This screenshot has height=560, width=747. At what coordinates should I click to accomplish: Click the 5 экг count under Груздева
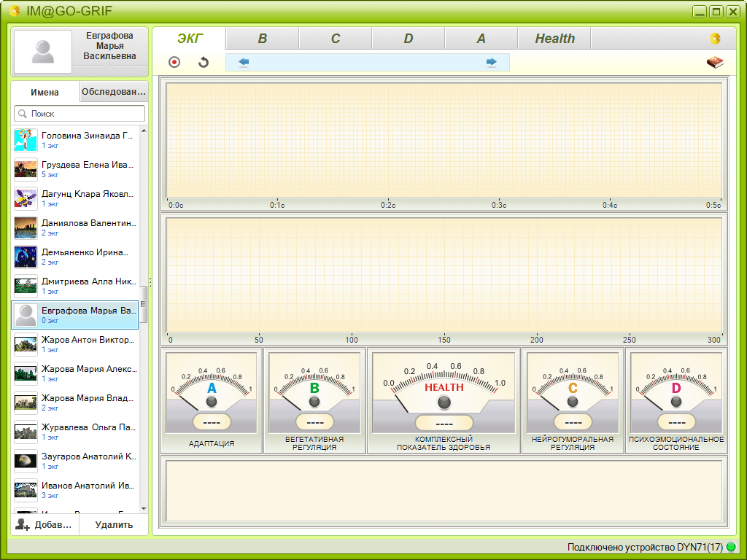coord(50,175)
